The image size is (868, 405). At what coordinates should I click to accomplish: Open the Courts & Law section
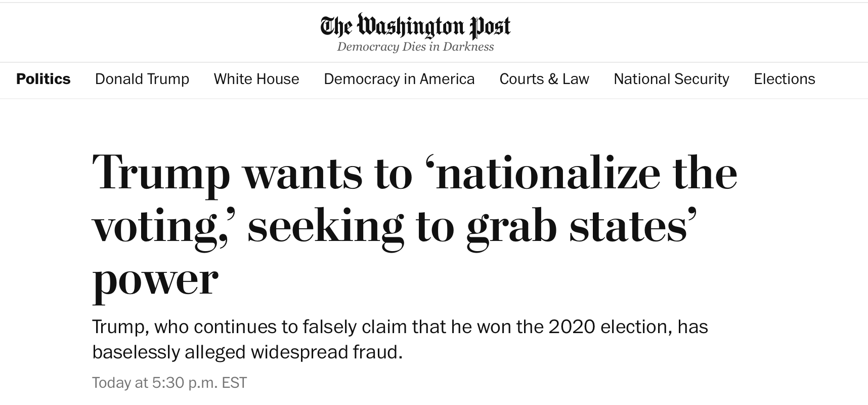pos(544,79)
